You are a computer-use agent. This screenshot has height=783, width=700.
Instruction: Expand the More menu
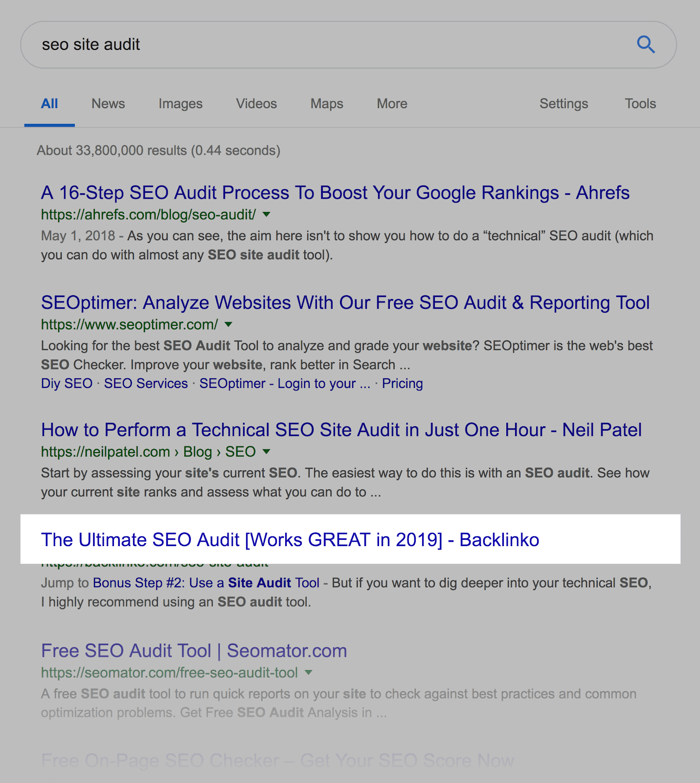point(392,104)
